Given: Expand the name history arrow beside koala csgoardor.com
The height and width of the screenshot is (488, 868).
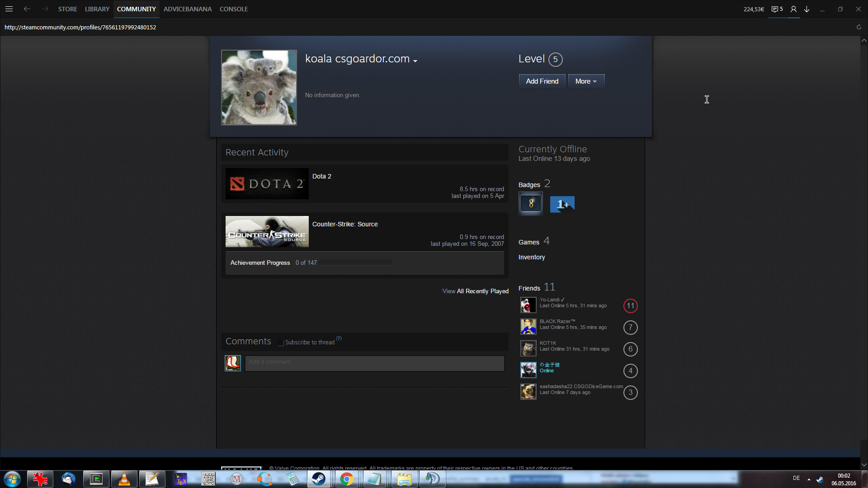Looking at the screenshot, I should pyautogui.click(x=415, y=61).
